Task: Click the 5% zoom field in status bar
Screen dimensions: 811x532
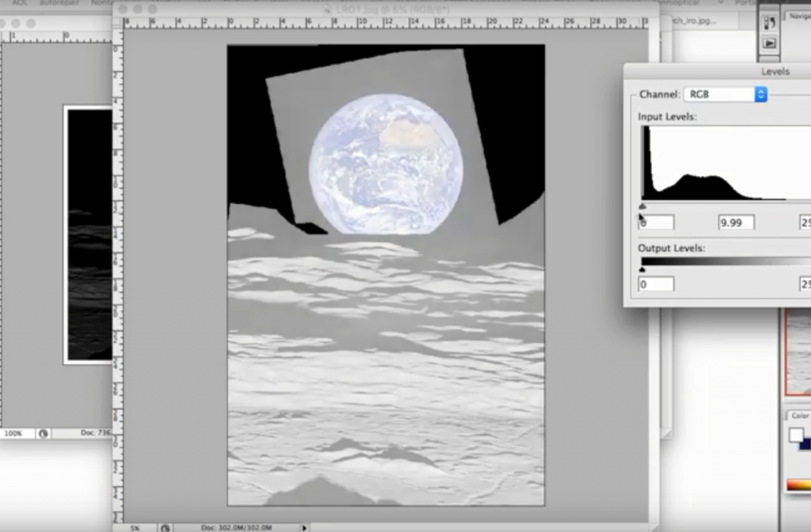Action: click(x=135, y=527)
